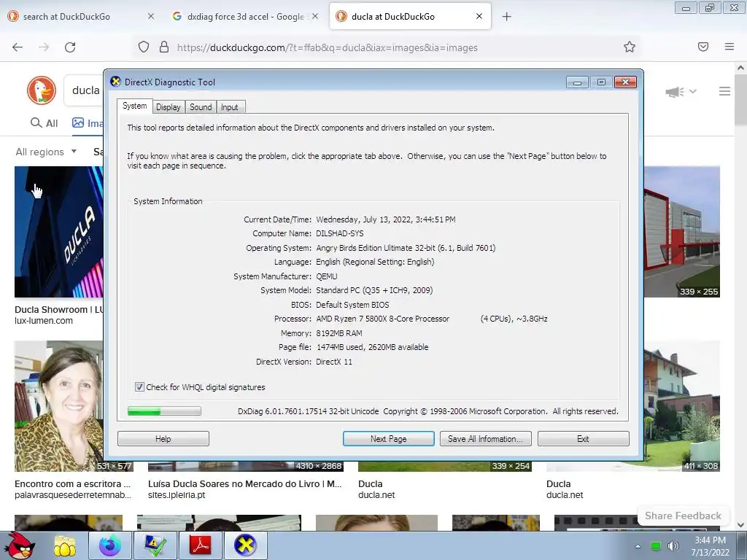This screenshot has width=747, height=560.
Task: Click the Next Page button
Action: click(x=388, y=438)
